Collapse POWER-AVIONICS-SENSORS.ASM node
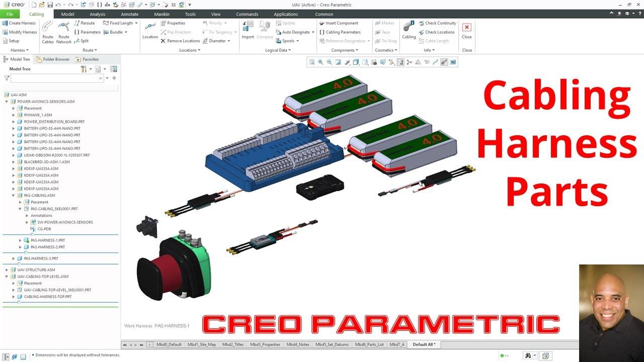Viewport: 644px width, 362px height. point(7,102)
